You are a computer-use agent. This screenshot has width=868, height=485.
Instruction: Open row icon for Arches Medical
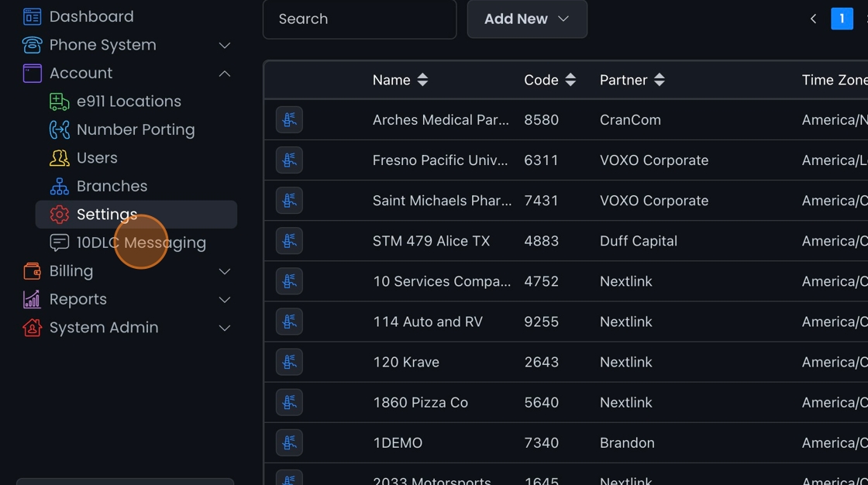pyautogui.click(x=289, y=120)
